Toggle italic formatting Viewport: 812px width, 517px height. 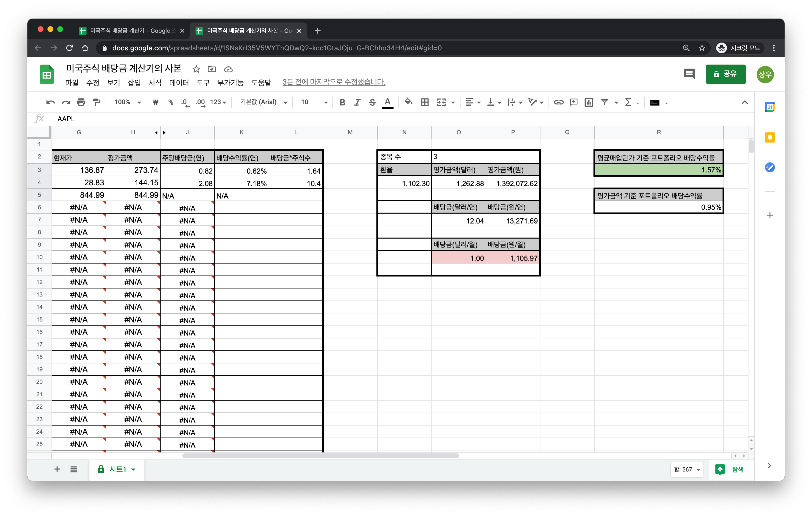[x=357, y=102]
